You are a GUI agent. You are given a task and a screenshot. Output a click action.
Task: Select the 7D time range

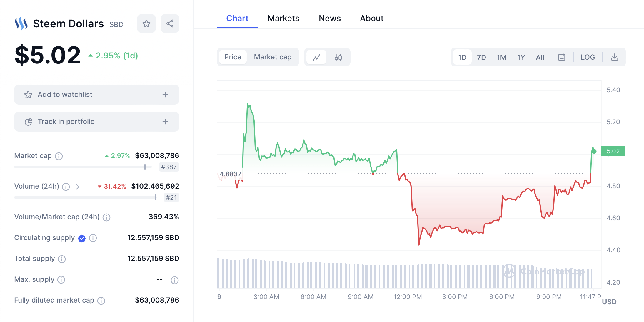point(481,57)
